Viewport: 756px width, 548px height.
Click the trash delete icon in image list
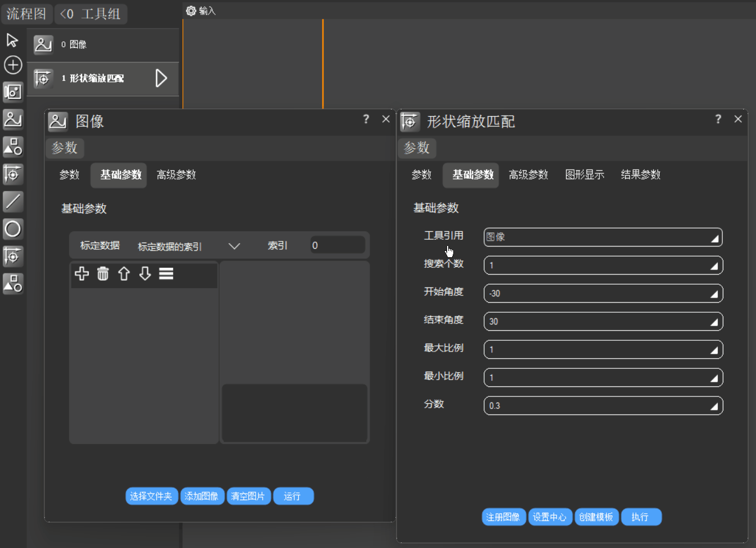(103, 273)
